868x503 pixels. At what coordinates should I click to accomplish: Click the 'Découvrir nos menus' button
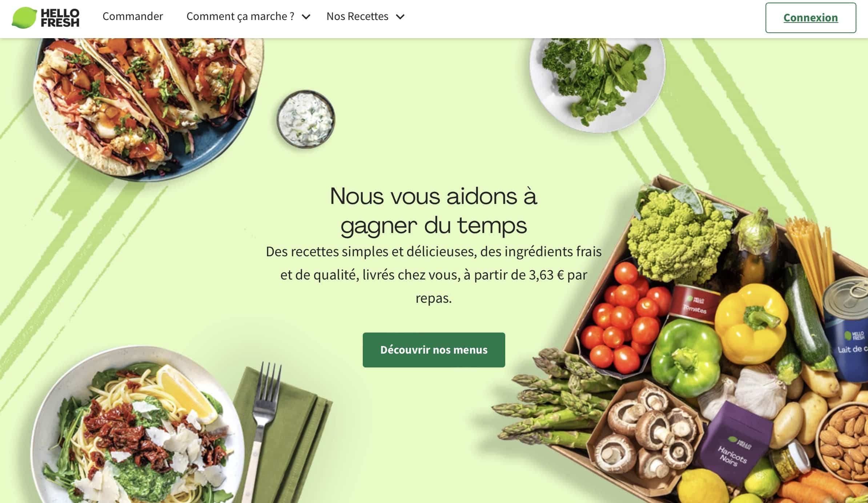pyautogui.click(x=434, y=350)
